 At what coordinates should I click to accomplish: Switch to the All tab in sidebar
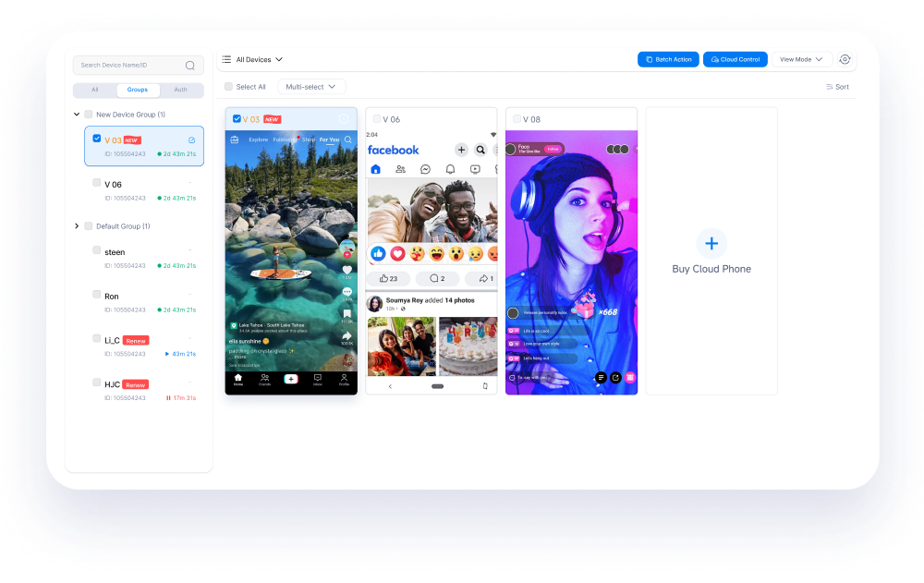pos(94,90)
